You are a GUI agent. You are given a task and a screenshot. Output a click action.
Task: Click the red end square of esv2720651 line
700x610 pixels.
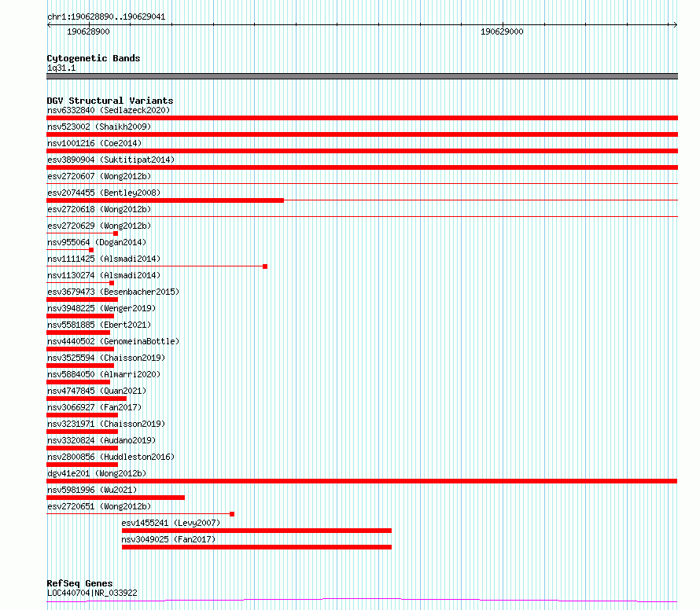(232, 514)
